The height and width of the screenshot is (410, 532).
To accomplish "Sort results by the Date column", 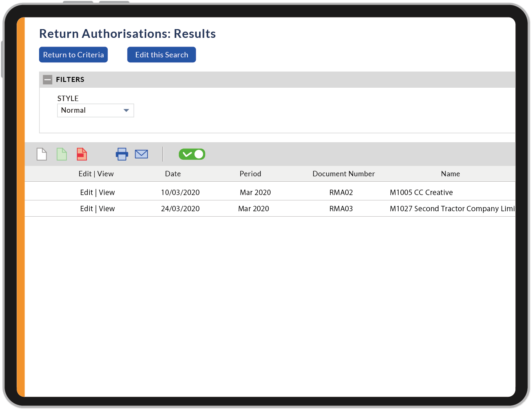I will pos(173,174).
